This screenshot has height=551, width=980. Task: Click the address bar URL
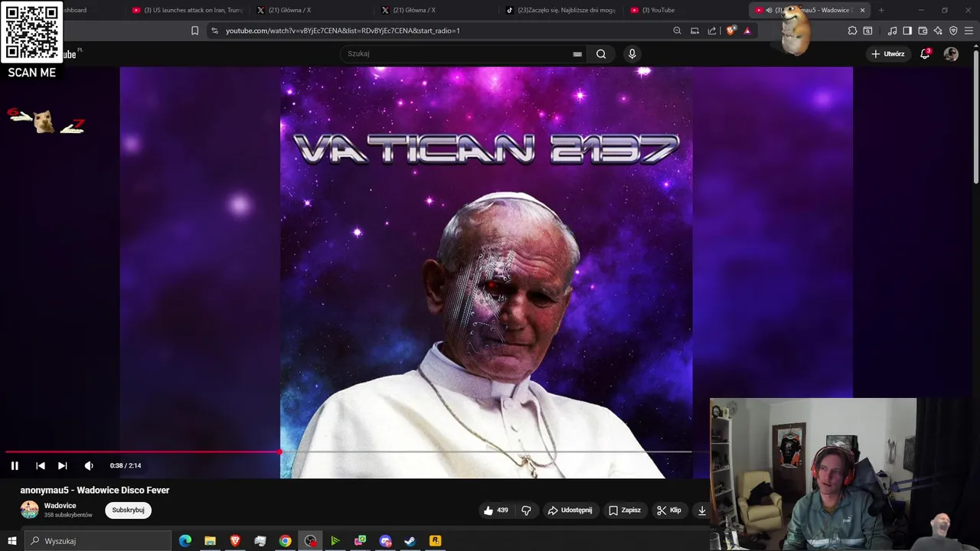[342, 31]
